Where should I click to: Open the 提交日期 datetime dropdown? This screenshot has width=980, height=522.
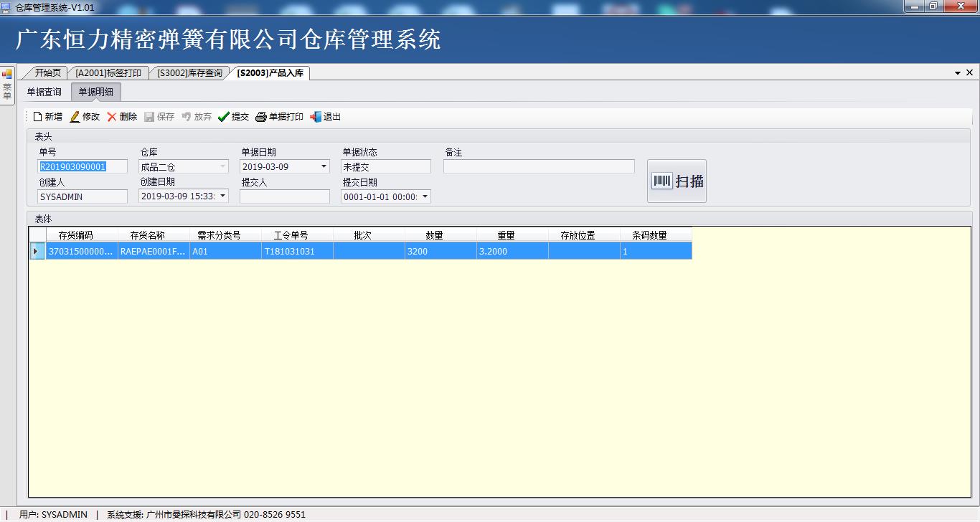point(425,196)
